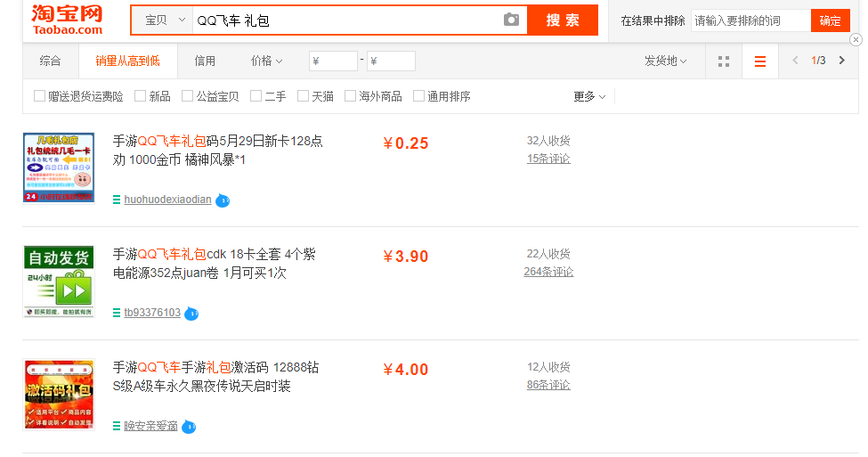Switch to grid view layout
This screenshot has width=868, height=457.
724,61
